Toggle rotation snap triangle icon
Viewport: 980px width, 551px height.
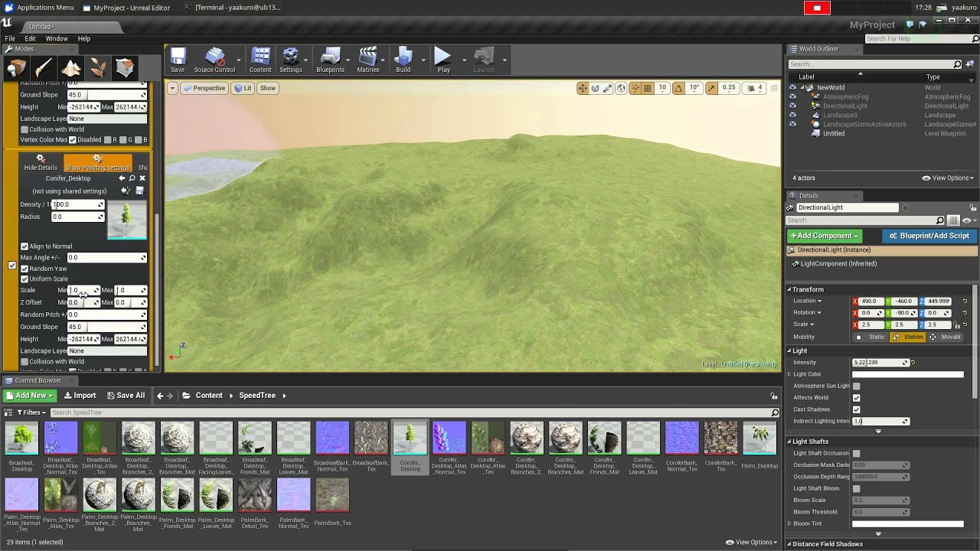678,88
